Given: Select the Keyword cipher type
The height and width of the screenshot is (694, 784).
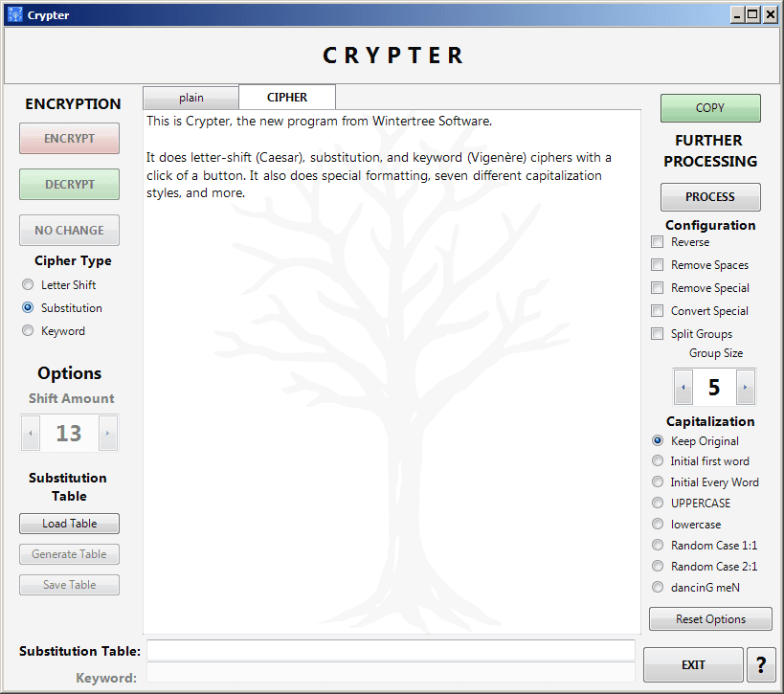Looking at the screenshot, I should (28, 330).
